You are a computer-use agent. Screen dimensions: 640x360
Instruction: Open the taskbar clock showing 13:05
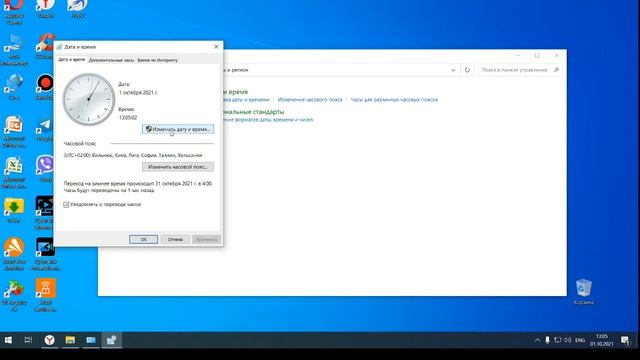tap(602, 340)
